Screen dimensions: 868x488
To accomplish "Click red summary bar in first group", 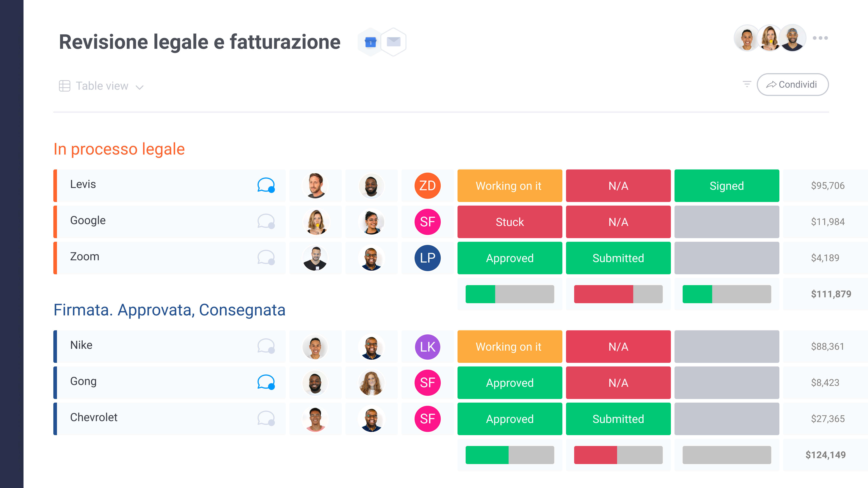I will click(618, 294).
